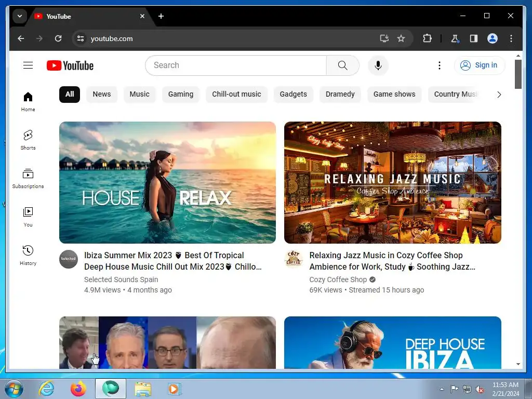Launch Internet Explorer from taskbar
This screenshot has height=399, width=532.
46,389
